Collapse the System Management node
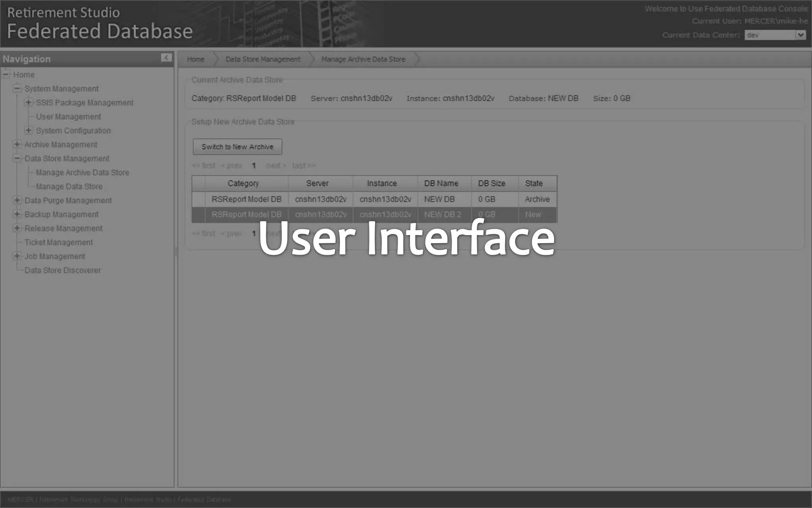The image size is (812, 508). coord(17,88)
